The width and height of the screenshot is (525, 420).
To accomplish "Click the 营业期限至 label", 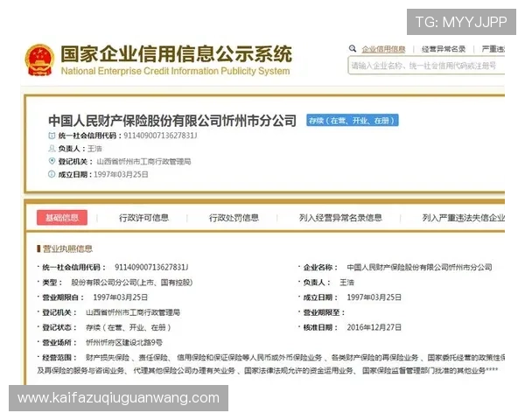I will point(324,312).
